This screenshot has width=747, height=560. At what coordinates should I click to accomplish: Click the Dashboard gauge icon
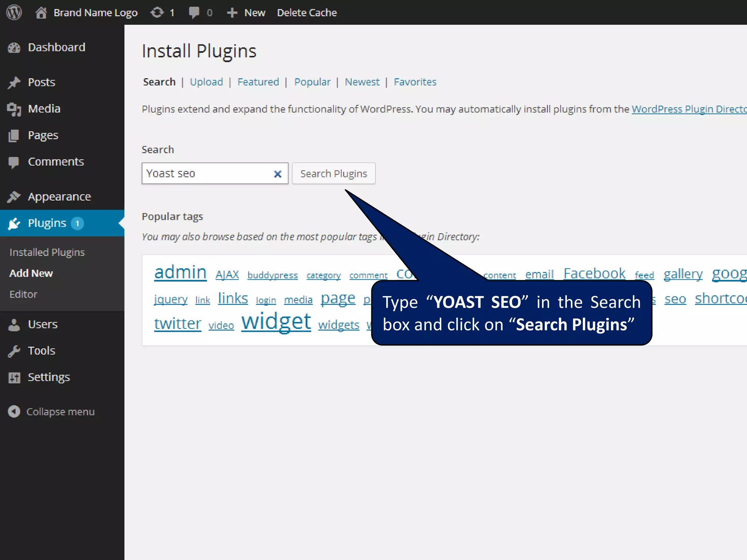pos(14,48)
